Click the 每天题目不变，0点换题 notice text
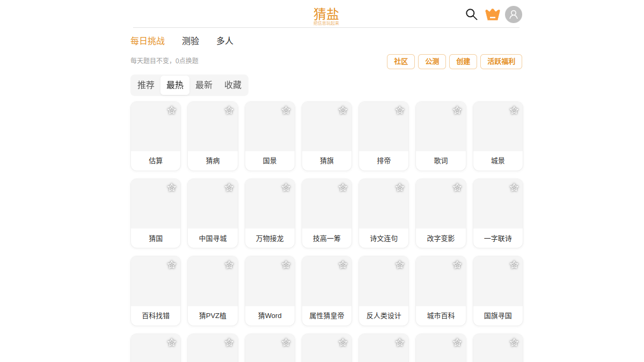Viewport: 644px width, 362px height. tap(165, 61)
